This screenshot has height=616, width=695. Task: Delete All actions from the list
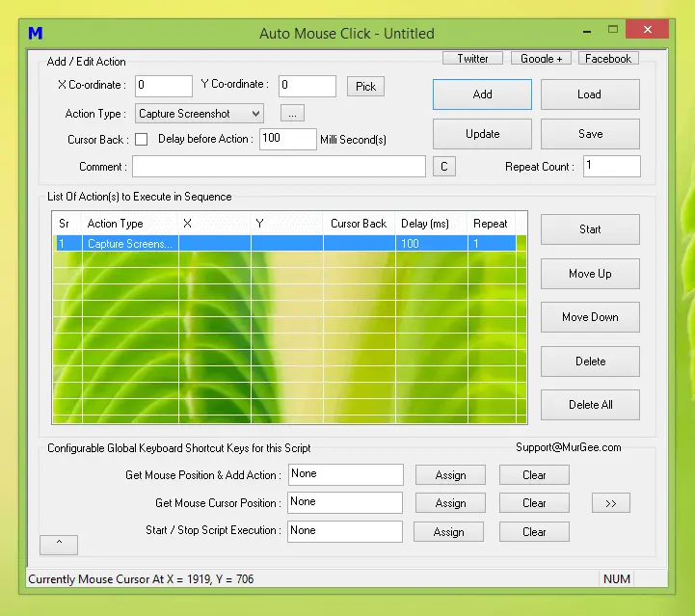[590, 405]
